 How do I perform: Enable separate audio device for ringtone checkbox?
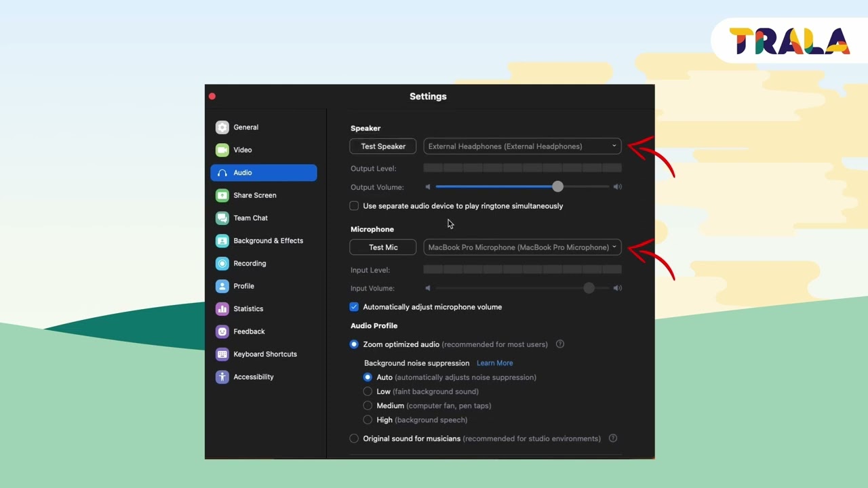coord(354,206)
